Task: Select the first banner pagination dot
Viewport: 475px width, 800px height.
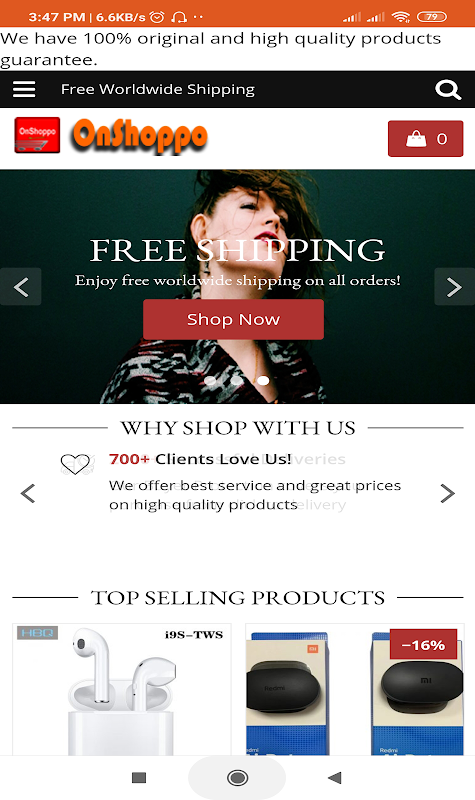Action: [210, 381]
